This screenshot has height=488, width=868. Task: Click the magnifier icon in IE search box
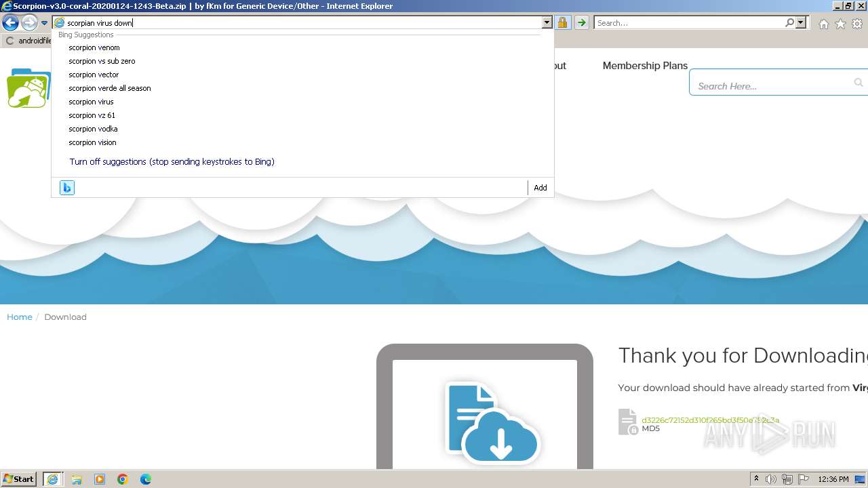tap(789, 22)
